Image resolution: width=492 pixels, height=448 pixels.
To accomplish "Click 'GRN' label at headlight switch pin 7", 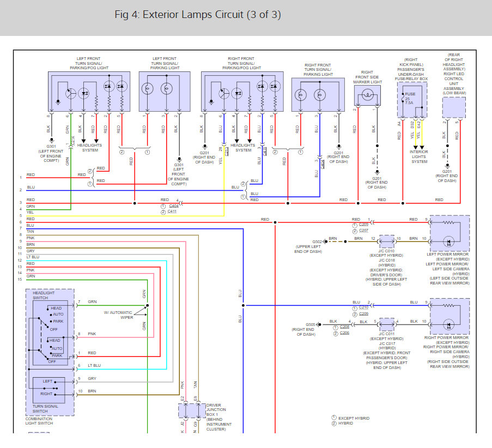I will click(x=92, y=302).
